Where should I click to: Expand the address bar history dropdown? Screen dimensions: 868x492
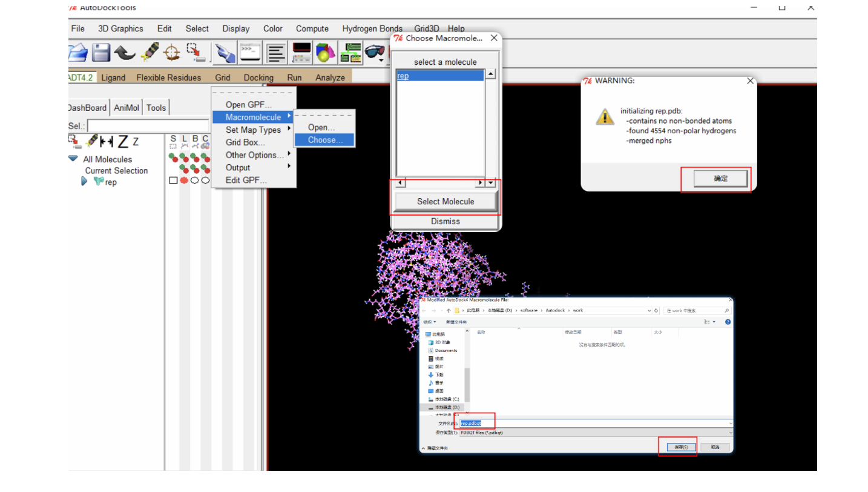(649, 310)
